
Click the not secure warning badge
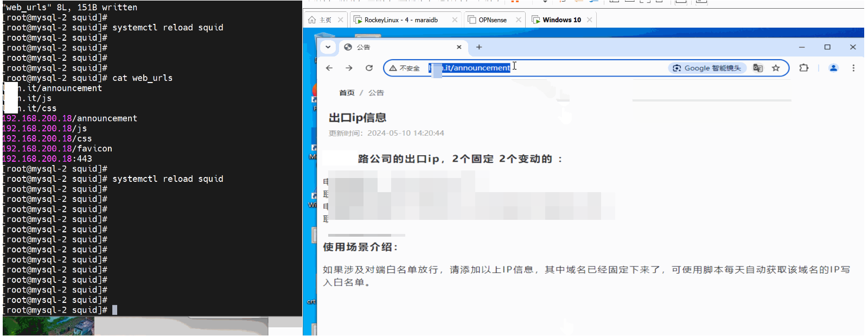[405, 68]
